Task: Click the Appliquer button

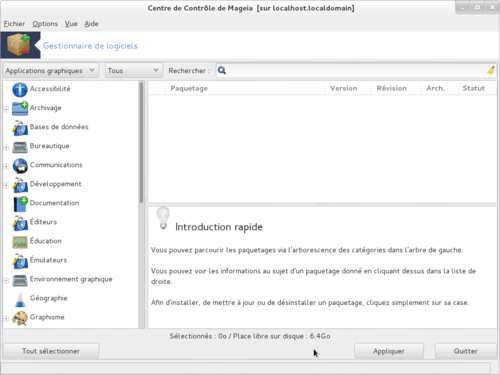Action: pos(389,351)
